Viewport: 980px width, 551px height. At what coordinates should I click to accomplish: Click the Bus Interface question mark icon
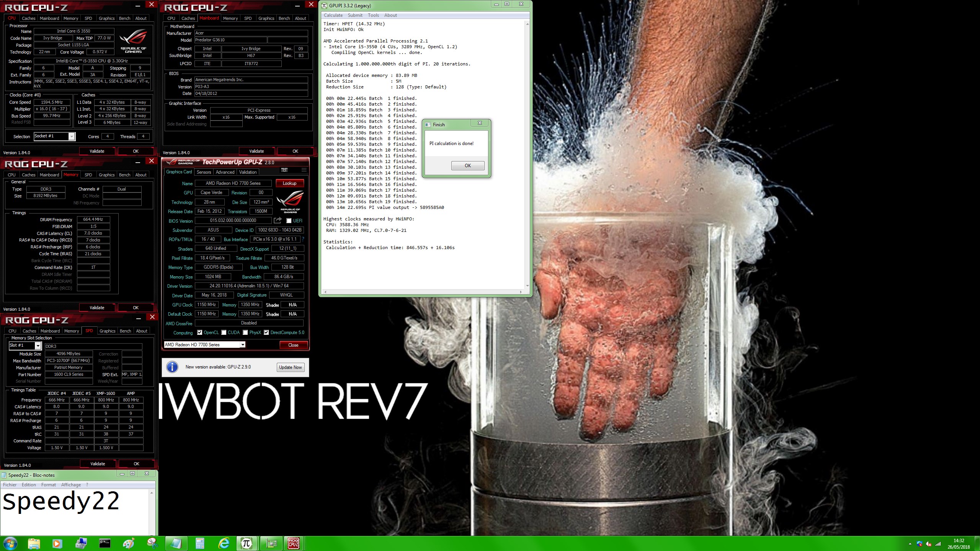303,239
